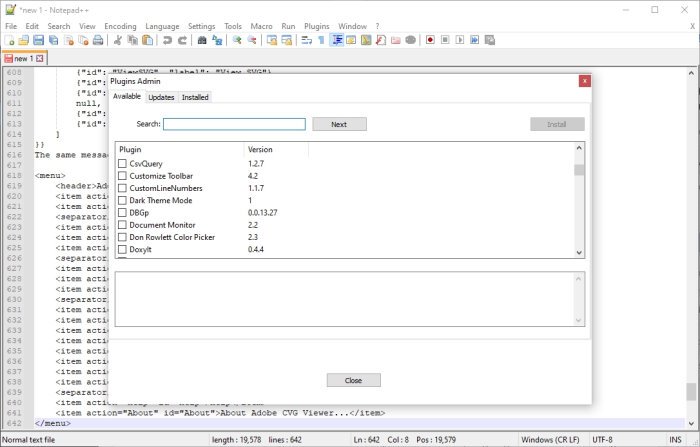The width and height of the screenshot is (700, 447).
Task: Check the Don Rowlett Color Picker checkbox
Action: pyautogui.click(x=122, y=237)
